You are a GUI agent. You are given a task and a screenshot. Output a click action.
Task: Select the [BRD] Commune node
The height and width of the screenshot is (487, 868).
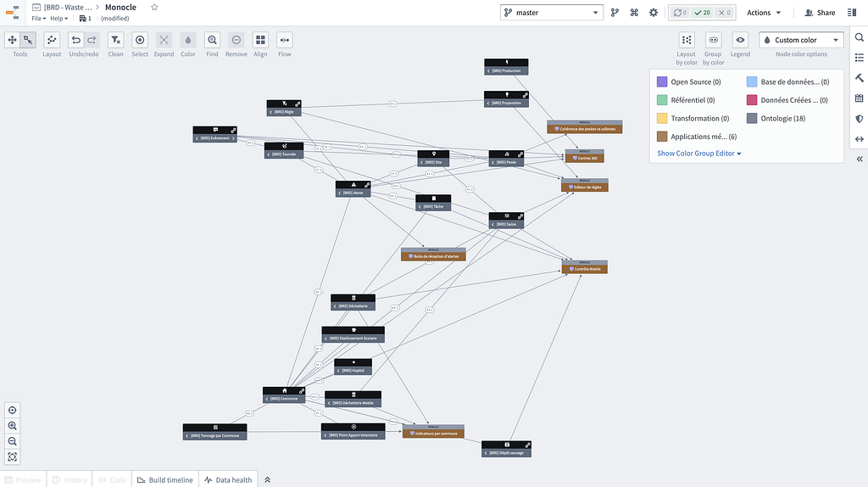tap(284, 395)
